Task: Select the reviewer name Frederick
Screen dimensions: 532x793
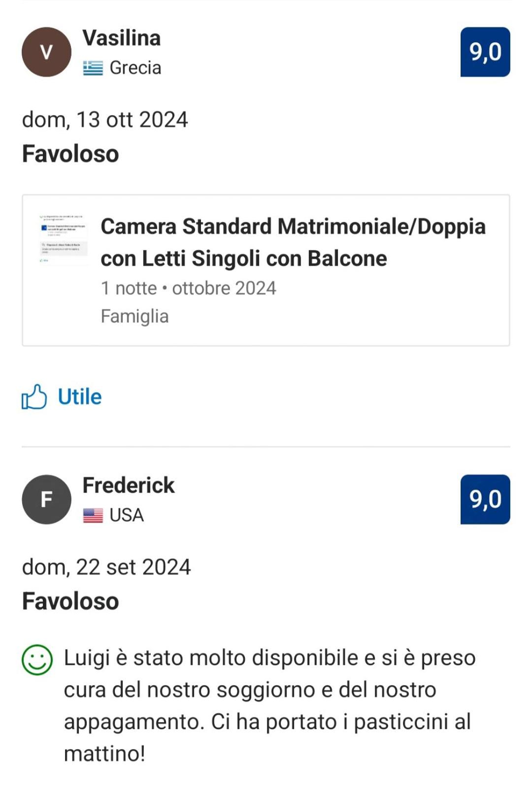Action: (x=129, y=485)
